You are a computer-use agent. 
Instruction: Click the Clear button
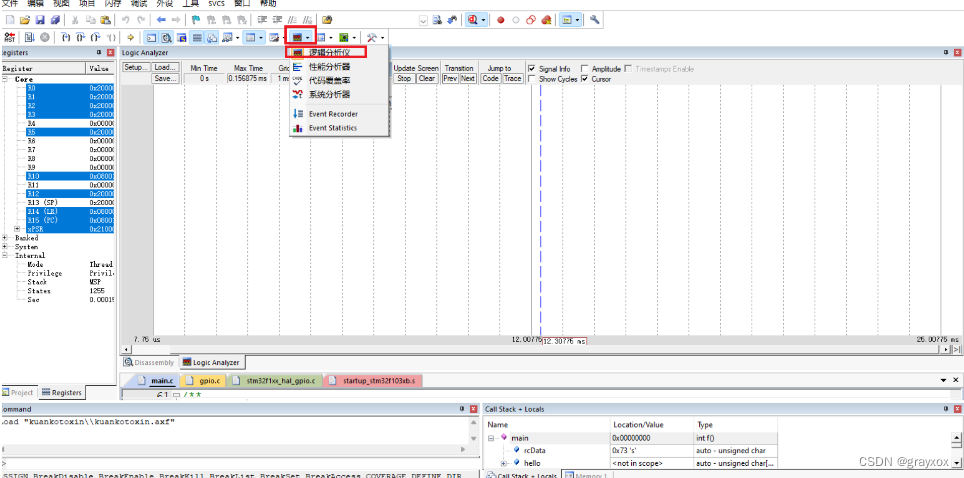[427, 78]
